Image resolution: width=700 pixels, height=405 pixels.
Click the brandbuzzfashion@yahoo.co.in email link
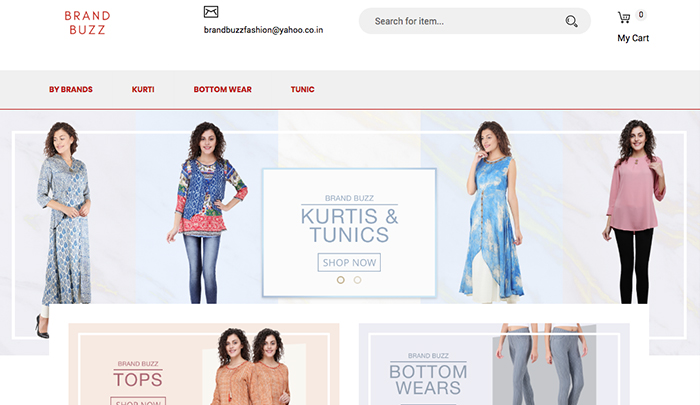point(263,30)
